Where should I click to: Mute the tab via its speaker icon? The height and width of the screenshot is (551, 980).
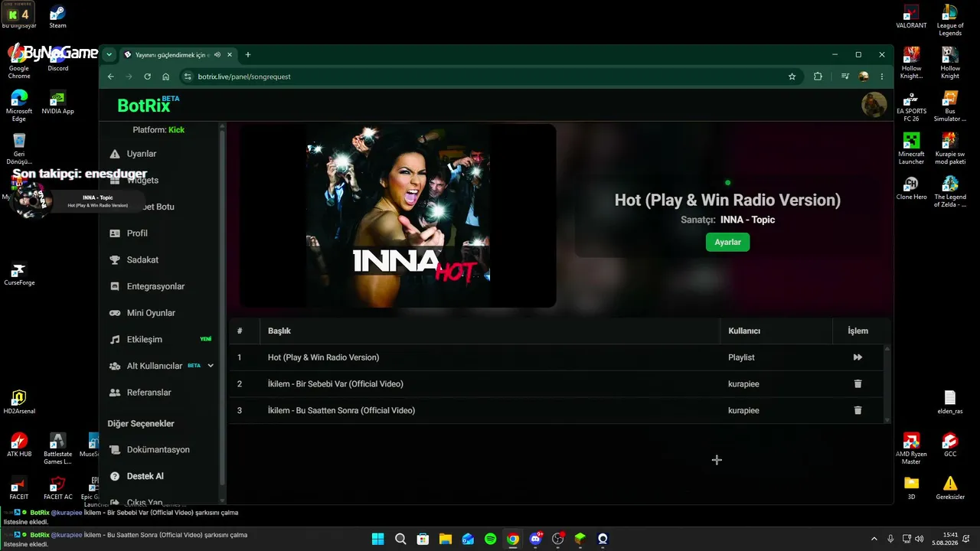click(217, 55)
